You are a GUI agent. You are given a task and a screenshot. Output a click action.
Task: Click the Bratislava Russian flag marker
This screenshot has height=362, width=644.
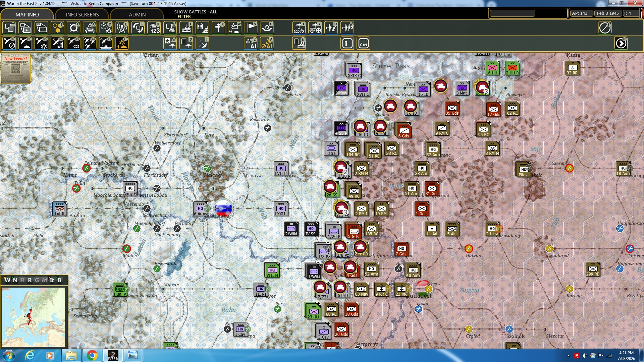(x=223, y=208)
